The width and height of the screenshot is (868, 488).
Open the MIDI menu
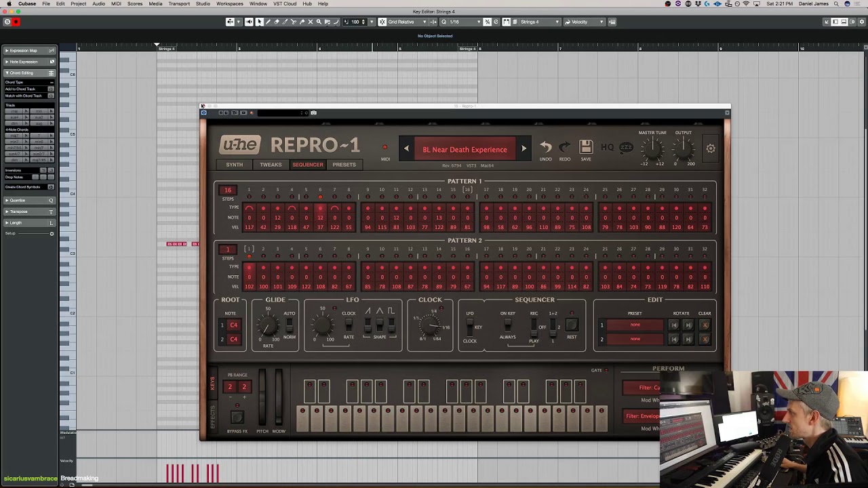[116, 4]
